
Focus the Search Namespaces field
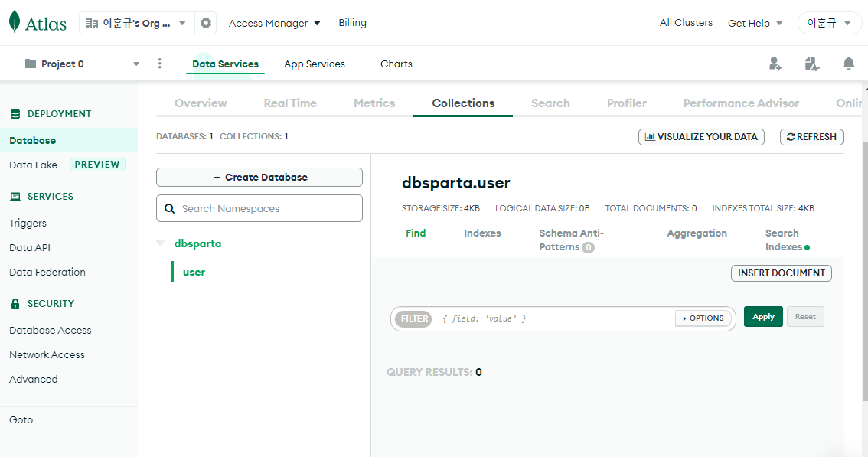click(x=259, y=208)
